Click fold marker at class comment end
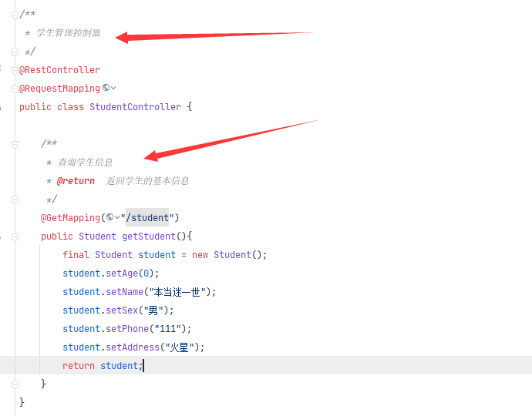This screenshot has height=416, width=532. [x=15, y=52]
